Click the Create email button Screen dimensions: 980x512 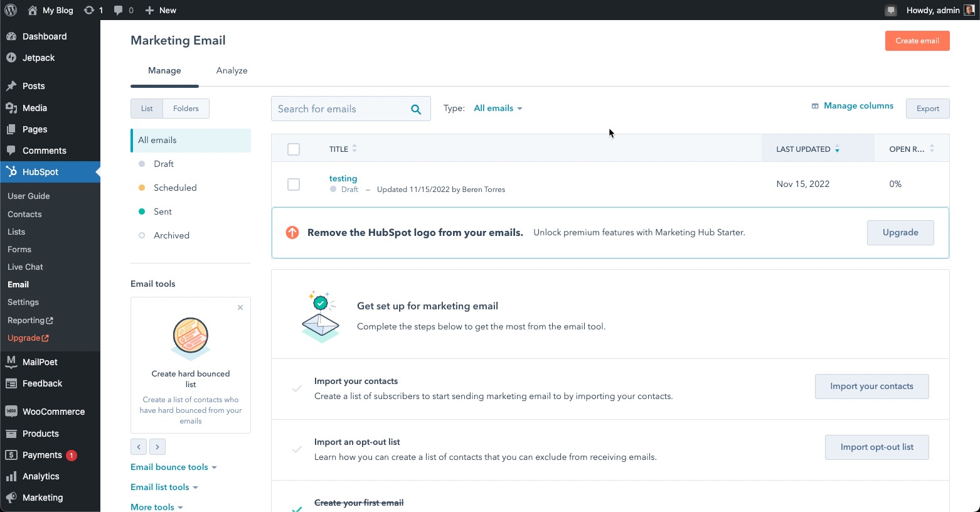point(917,41)
